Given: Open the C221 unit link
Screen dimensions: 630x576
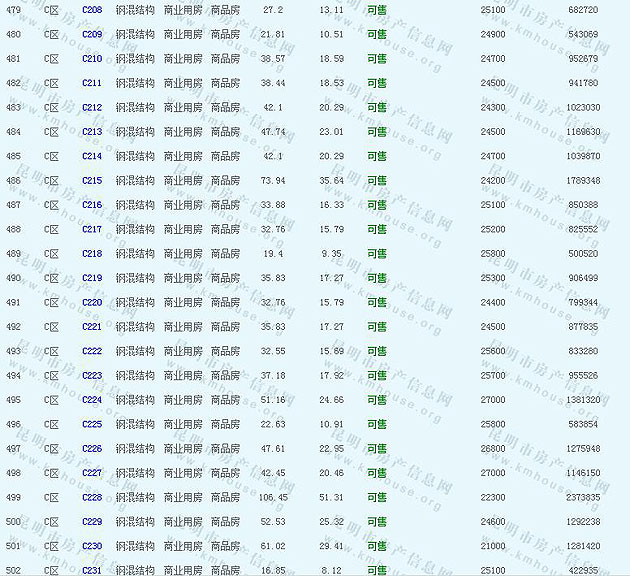Looking at the screenshot, I should click(x=92, y=327).
